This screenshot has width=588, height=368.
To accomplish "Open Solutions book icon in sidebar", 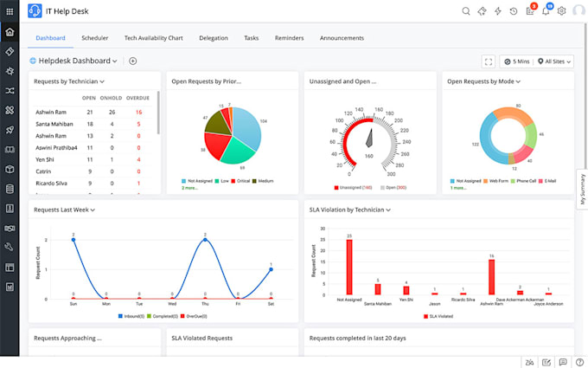I will point(10,150).
